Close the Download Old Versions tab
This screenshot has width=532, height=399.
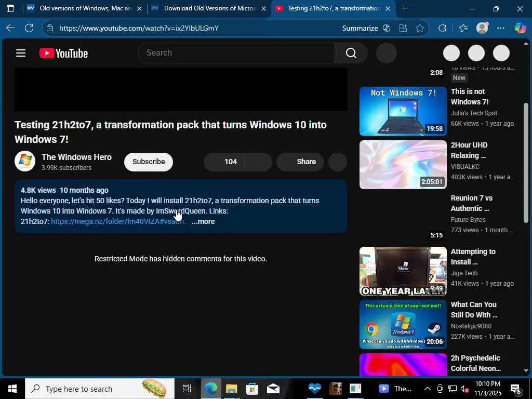pyautogui.click(x=263, y=8)
